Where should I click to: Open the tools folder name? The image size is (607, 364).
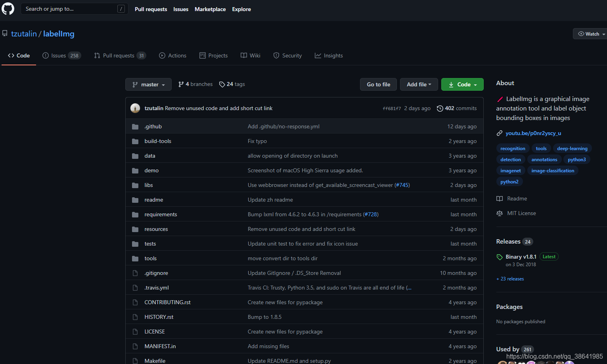click(150, 258)
